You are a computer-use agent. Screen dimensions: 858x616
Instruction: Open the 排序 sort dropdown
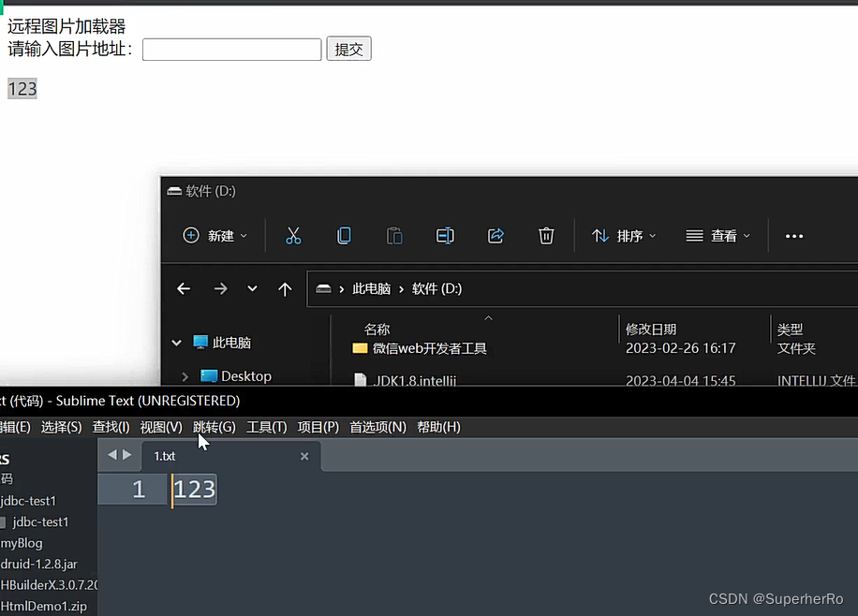click(624, 235)
